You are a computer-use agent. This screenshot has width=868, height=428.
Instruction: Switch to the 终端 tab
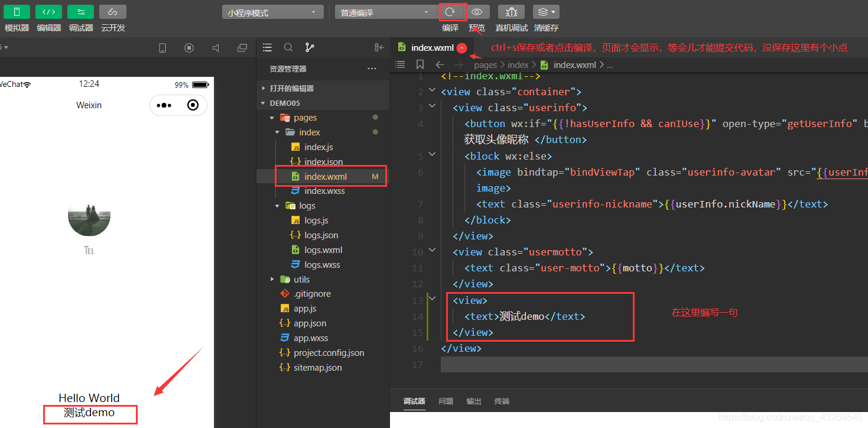[x=502, y=401]
